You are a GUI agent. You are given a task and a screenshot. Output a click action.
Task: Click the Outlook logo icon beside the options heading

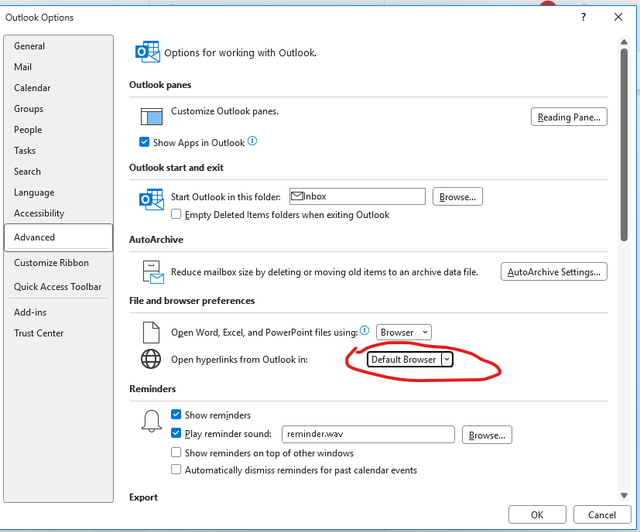pyautogui.click(x=147, y=52)
